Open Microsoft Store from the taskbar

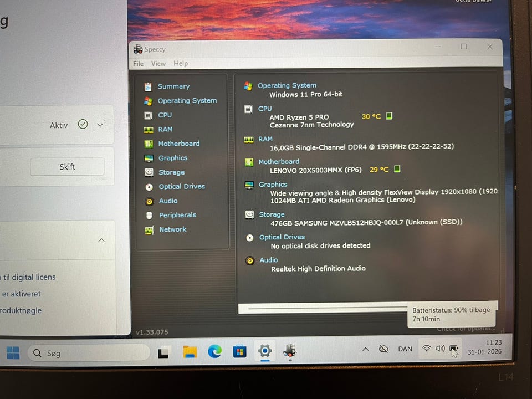click(239, 351)
